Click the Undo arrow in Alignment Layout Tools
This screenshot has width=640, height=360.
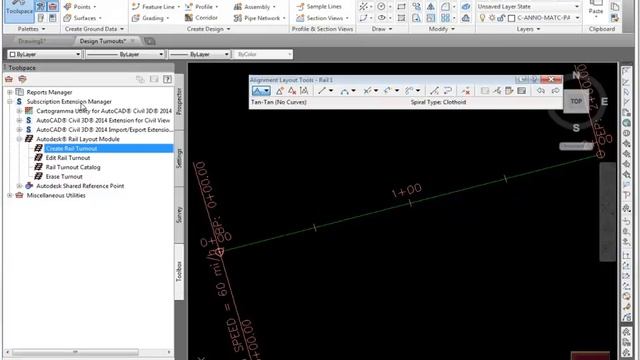(x=541, y=91)
